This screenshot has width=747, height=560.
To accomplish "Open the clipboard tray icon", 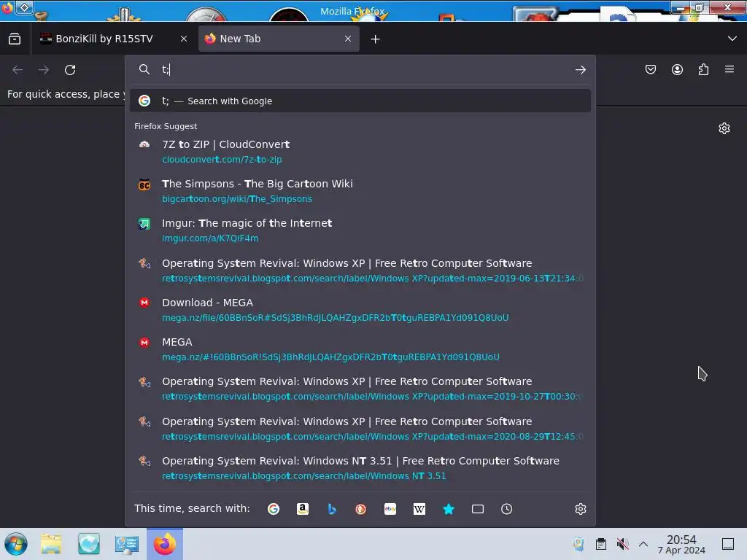I will (x=601, y=544).
